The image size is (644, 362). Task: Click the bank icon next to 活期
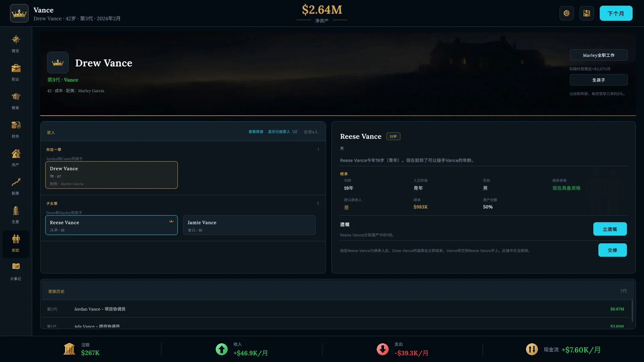[69, 349]
